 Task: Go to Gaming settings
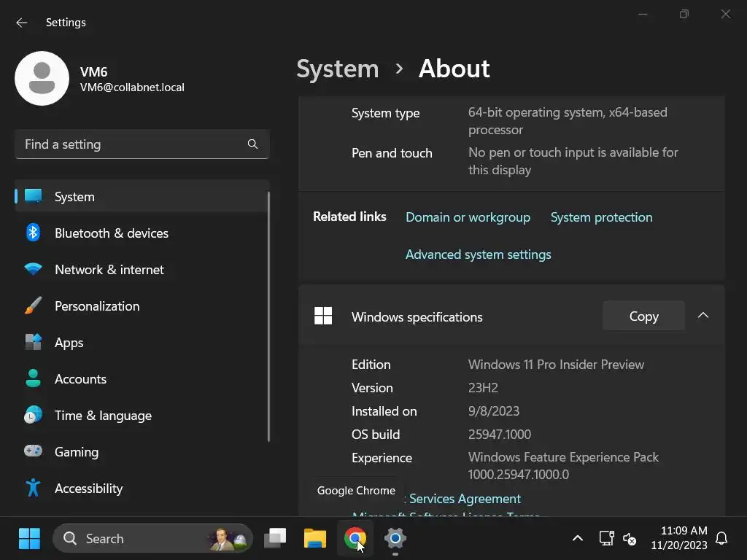click(x=142, y=451)
